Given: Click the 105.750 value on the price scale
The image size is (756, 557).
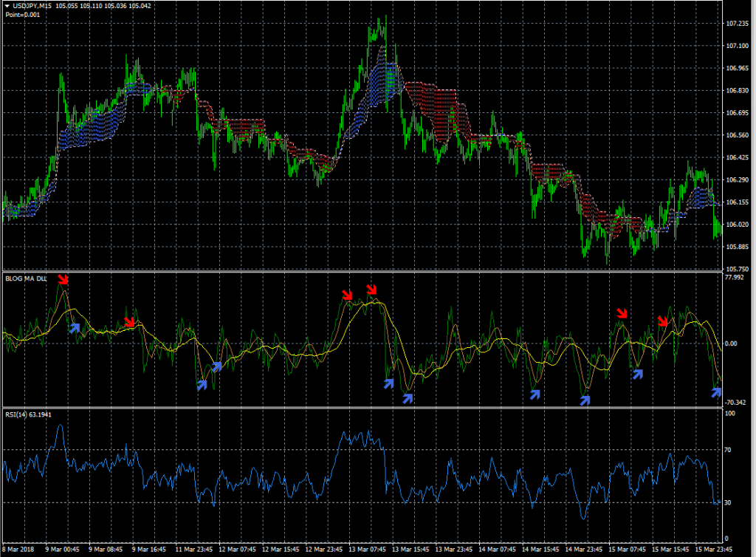Looking at the screenshot, I should click(x=737, y=269).
